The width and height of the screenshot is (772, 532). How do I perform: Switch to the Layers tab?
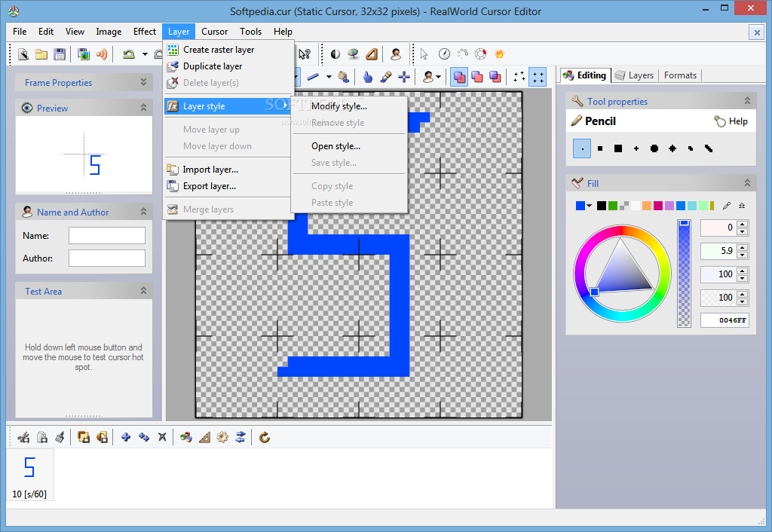(x=635, y=75)
